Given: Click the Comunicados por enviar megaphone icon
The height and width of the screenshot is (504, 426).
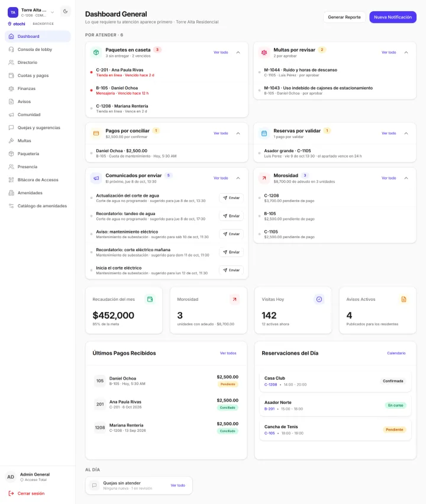Looking at the screenshot, I should pos(96,178).
